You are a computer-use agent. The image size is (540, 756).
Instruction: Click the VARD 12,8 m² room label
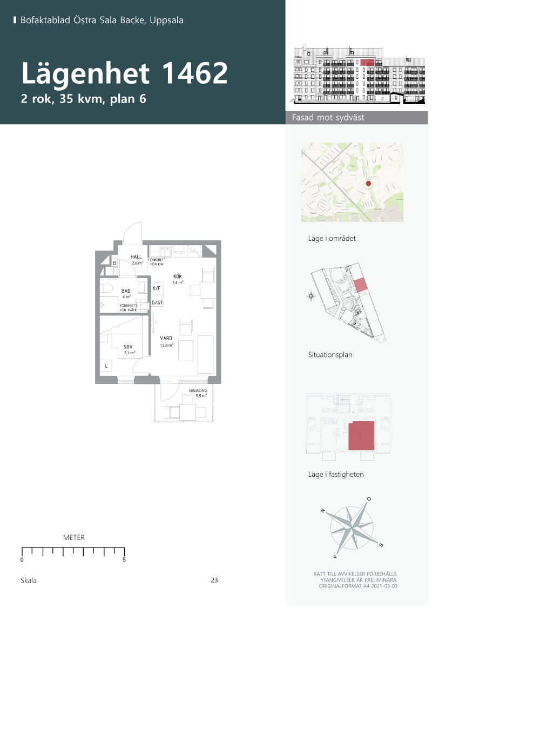pos(166,341)
